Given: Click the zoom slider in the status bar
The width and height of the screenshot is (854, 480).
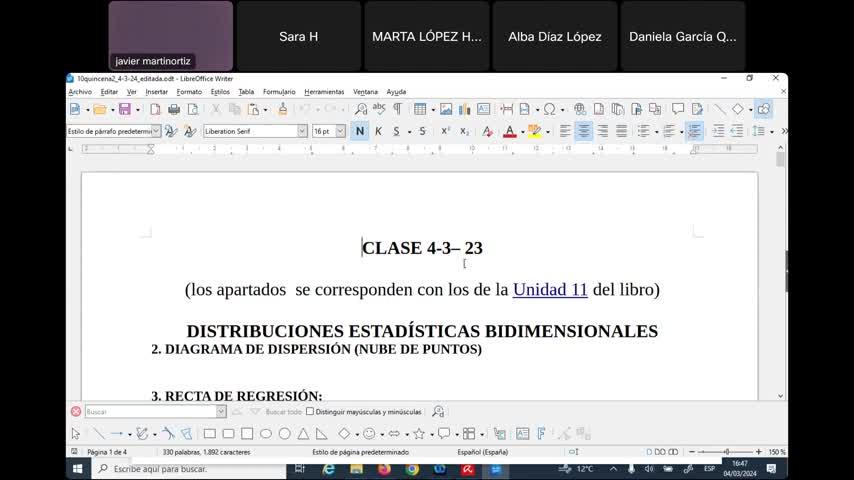Looking at the screenshot, I should coord(727,452).
